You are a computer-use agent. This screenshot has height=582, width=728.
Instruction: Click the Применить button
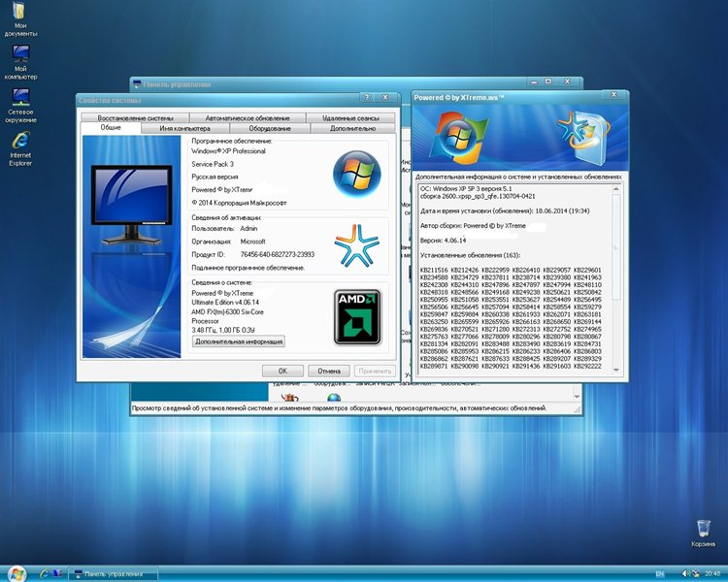tap(375, 371)
